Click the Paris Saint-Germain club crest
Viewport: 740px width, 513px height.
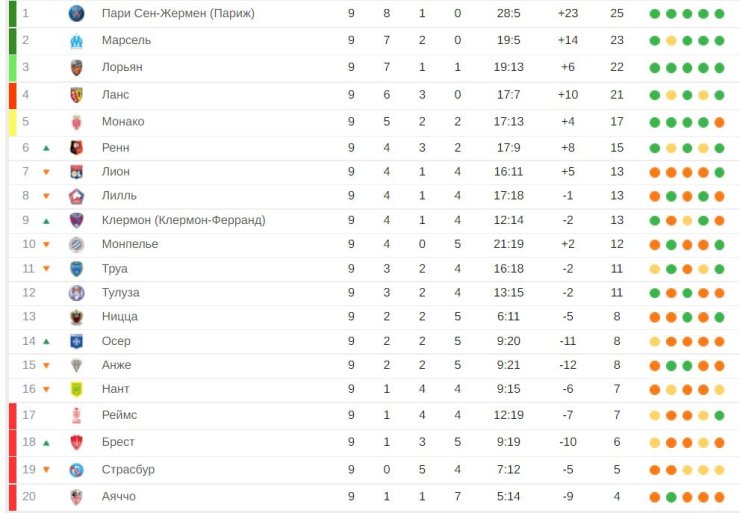[x=76, y=13]
